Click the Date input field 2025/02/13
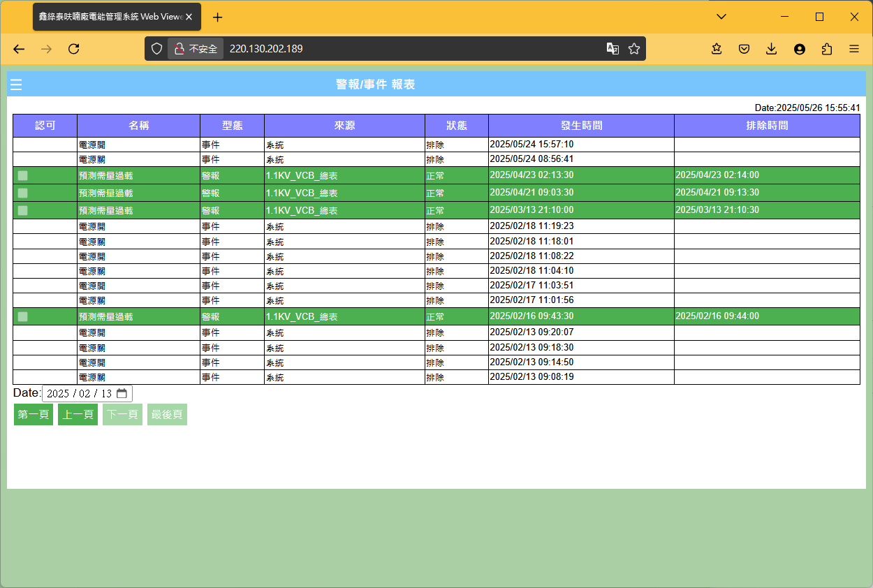873x588 pixels. click(x=87, y=393)
